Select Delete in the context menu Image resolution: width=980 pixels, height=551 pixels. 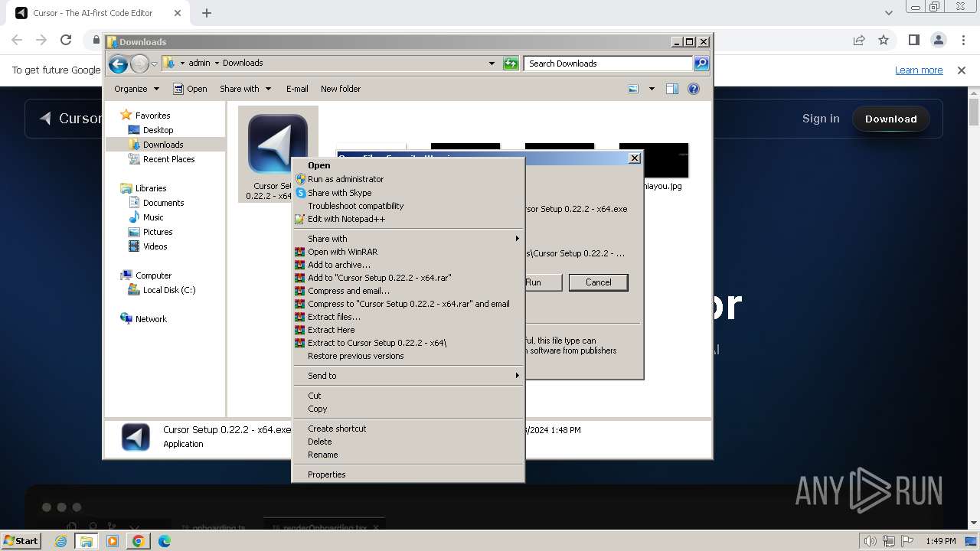(x=408, y=442)
